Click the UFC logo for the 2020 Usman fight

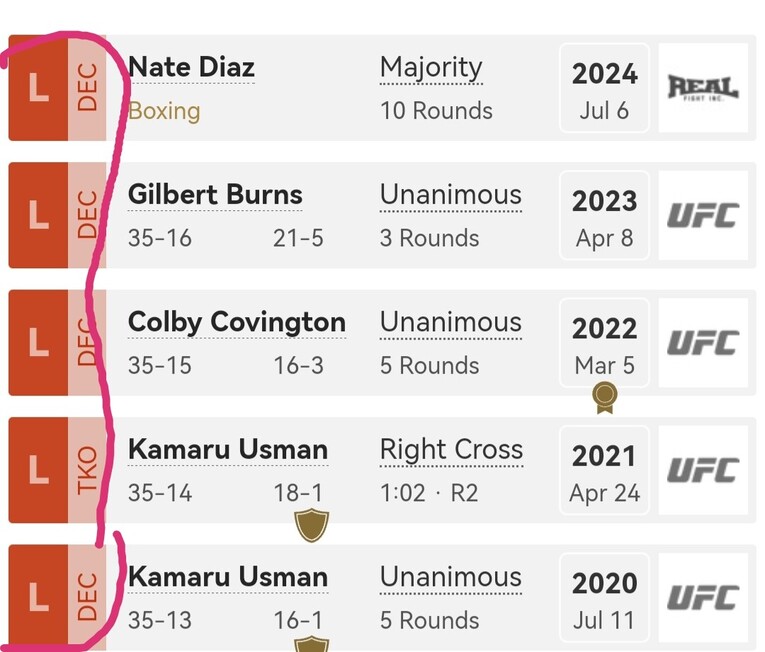tap(703, 597)
